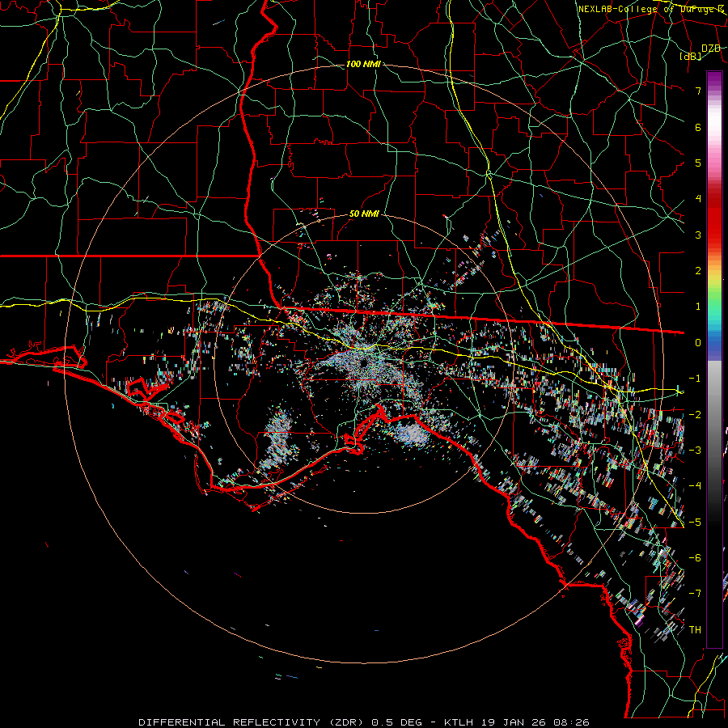Click the KTLH radar site center point
Viewport: 728px width, 728px height.
click(x=363, y=363)
